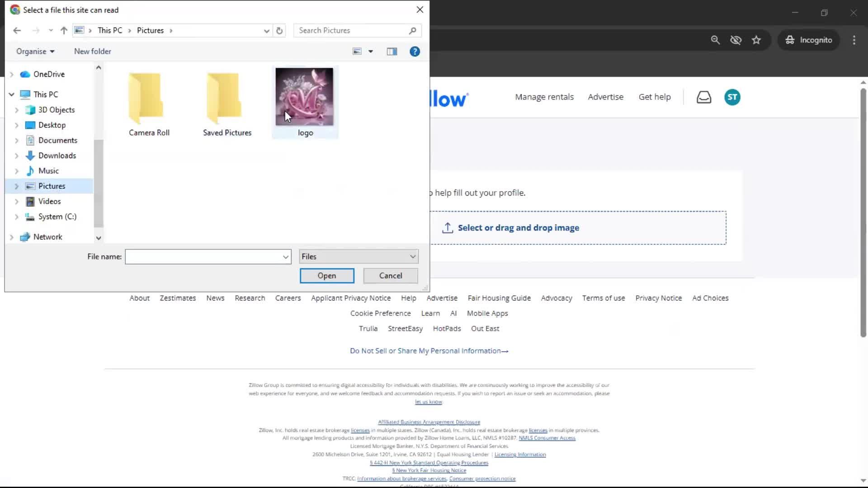
Task: Open the Do Not Sell information link
Action: 429,351
